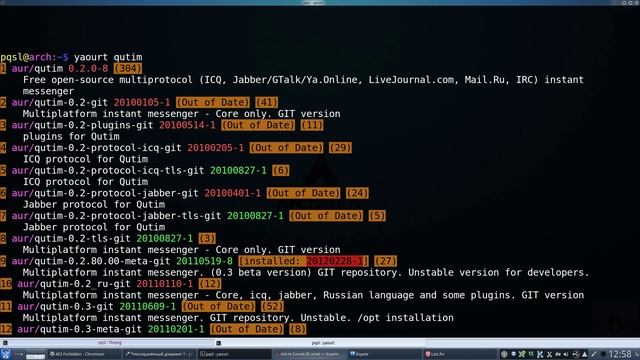The image size is (640, 360).
Task: Open the 'Kopete' taskbar entry
Action: click(384, 354)
